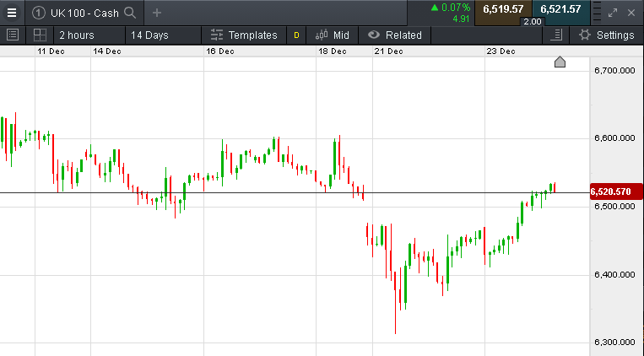Viewport: 644px width, 356px height.
Task: Add a new chart tab with plus
Action: 157,12
